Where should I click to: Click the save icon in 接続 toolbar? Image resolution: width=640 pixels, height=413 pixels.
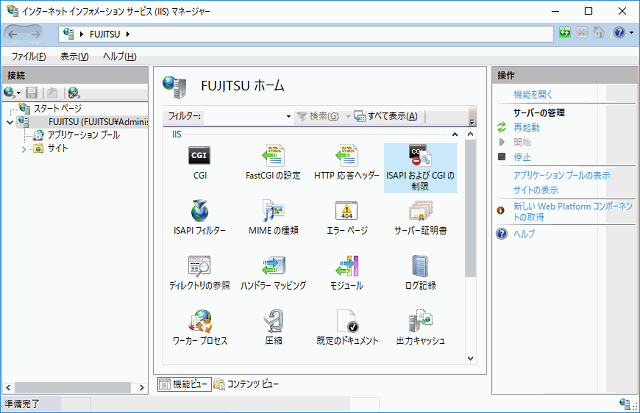coord(31,93)
